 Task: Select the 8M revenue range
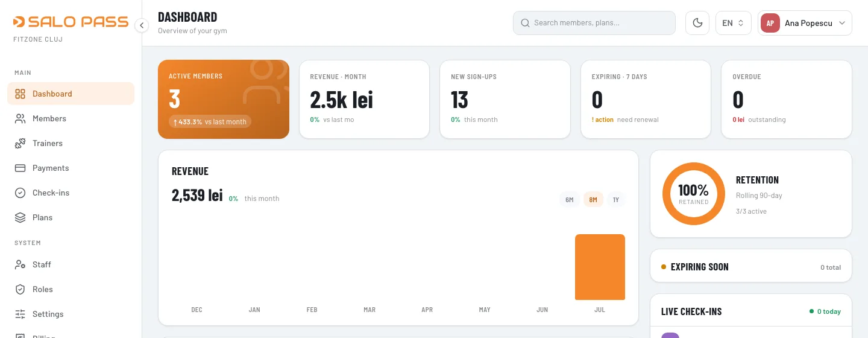coord(593,200)
